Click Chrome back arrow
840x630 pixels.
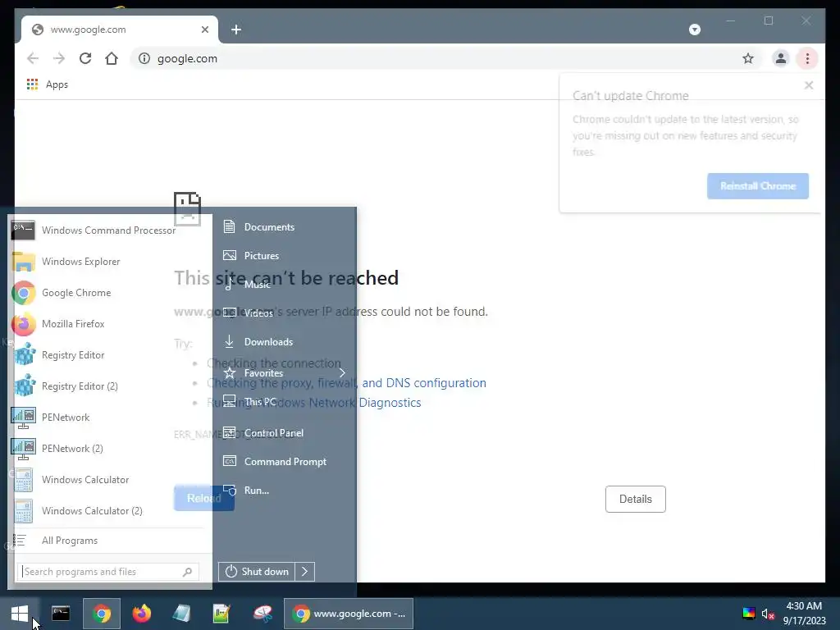point(33,58)
